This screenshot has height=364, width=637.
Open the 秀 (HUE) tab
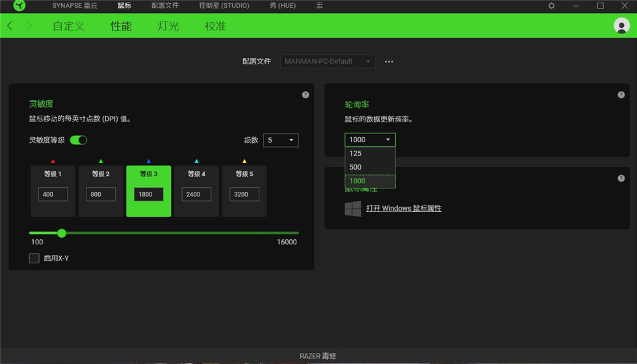click(283, 6)
